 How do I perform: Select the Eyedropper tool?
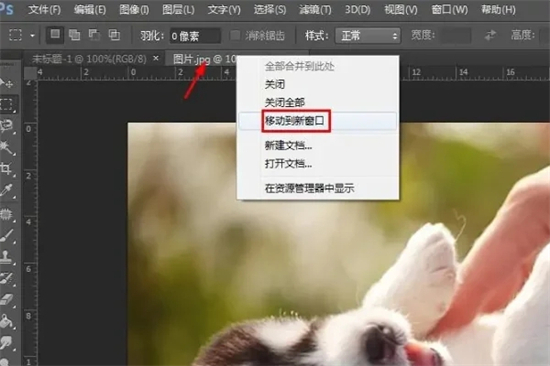click(x=6, y=191)
